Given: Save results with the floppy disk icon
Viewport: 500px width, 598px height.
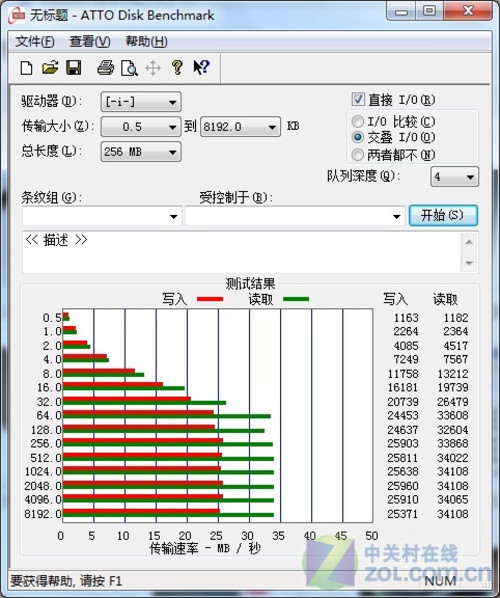Looking at the screenshot, I should coord(74,68).
